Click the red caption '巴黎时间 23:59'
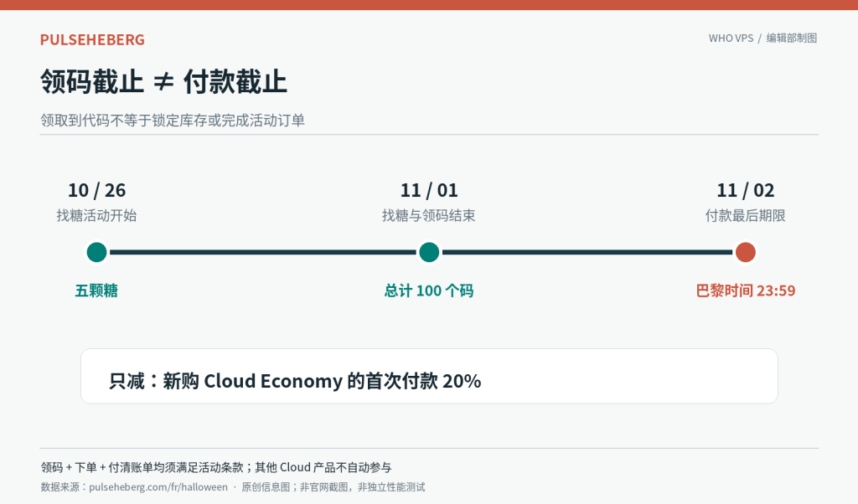 tap(745, 291)
